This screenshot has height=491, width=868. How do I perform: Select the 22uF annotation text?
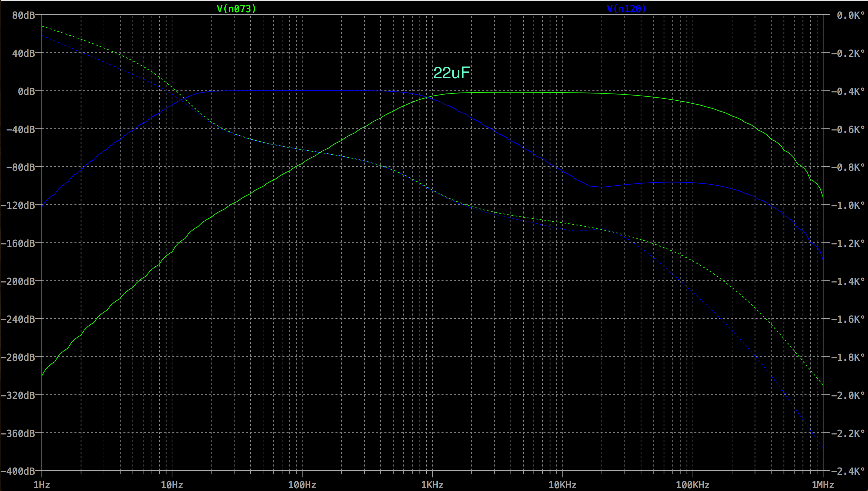tap(452, 73)
